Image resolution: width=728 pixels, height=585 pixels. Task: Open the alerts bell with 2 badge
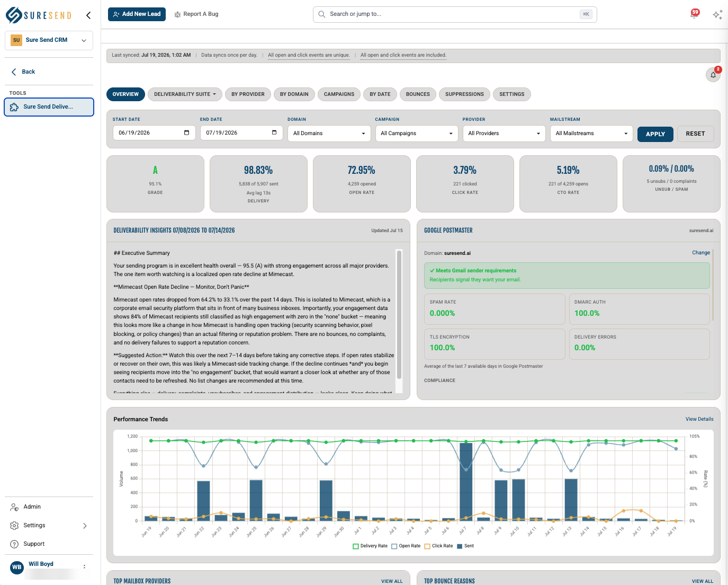coord(713,75)
